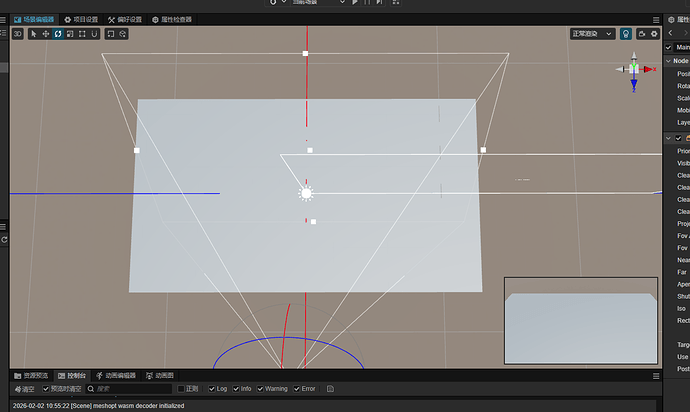Toggle the Log filter checkbox
This screenshot has height=412, width=690.
coord(212,389)
